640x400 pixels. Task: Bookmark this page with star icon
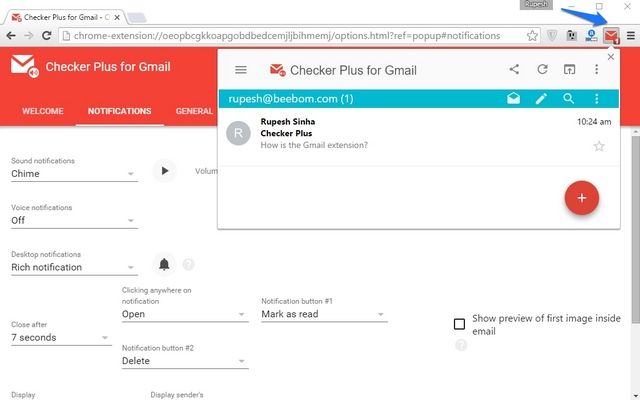pos(532,36)
